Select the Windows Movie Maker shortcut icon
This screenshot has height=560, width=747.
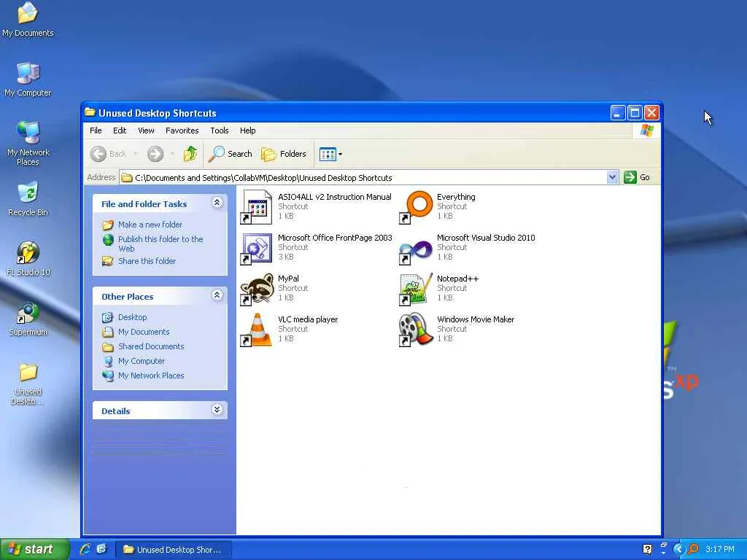415,330
